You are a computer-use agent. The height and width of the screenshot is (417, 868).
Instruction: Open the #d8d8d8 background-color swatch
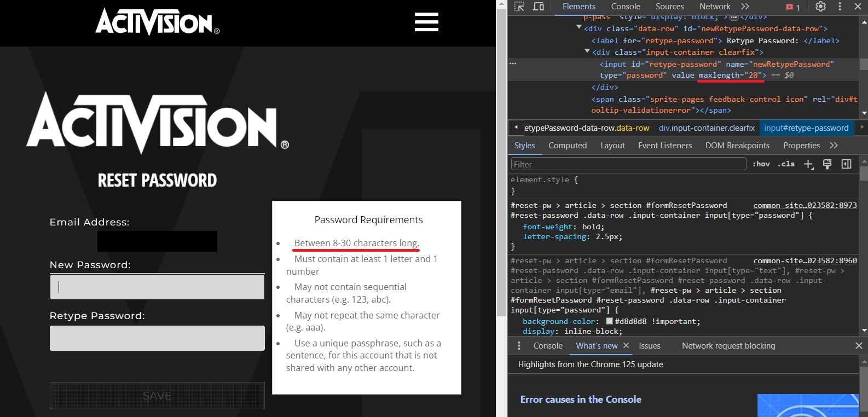[x=609, y=321]
